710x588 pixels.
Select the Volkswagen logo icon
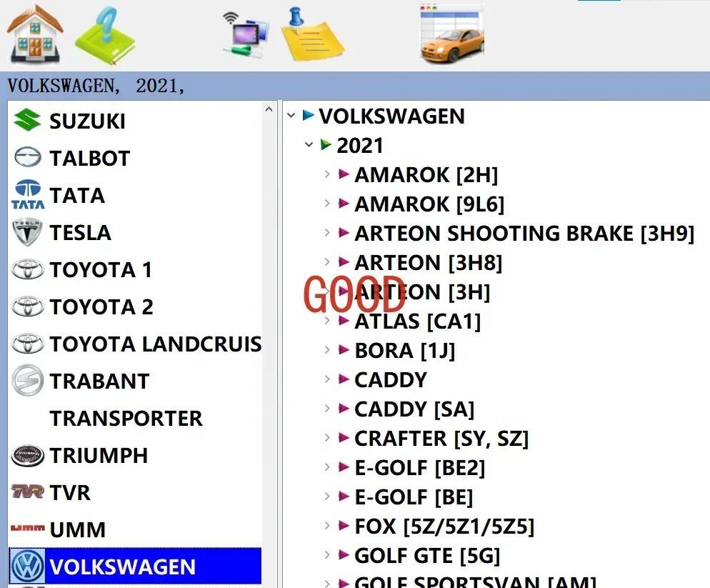27,567
